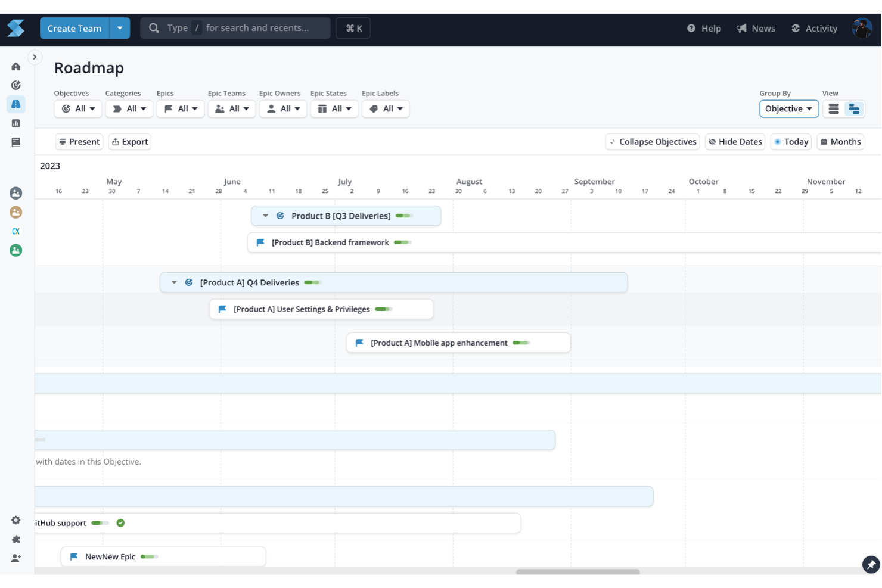The image size is (882, 588).
Task: Open the Create Team split-button arrow menu
Action: (120, 28)
